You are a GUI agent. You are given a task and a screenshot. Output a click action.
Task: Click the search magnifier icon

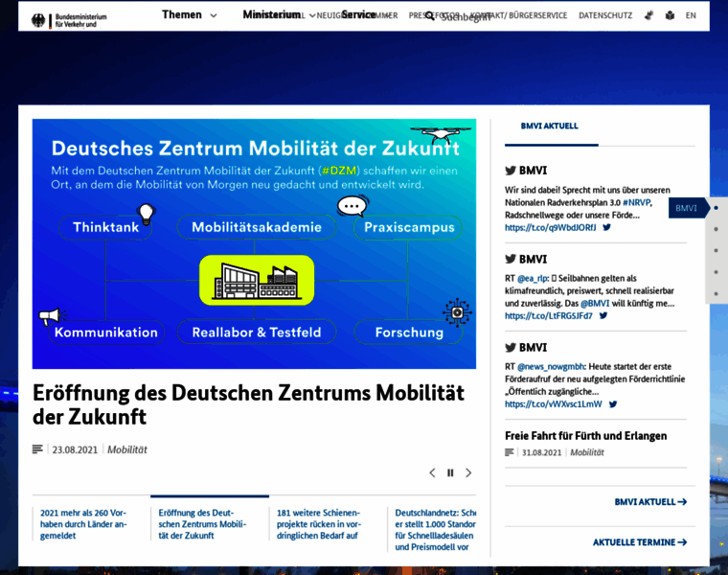430,15
